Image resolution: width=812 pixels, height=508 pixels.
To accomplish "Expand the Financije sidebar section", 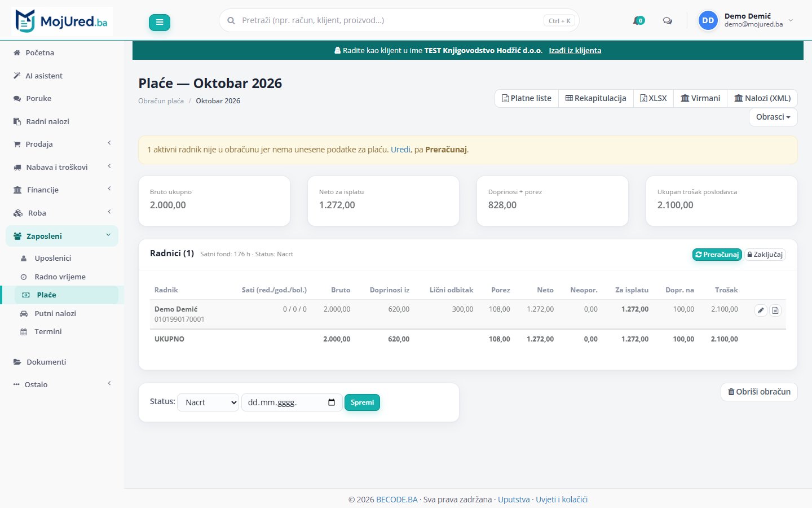I will tap(62, 190).
